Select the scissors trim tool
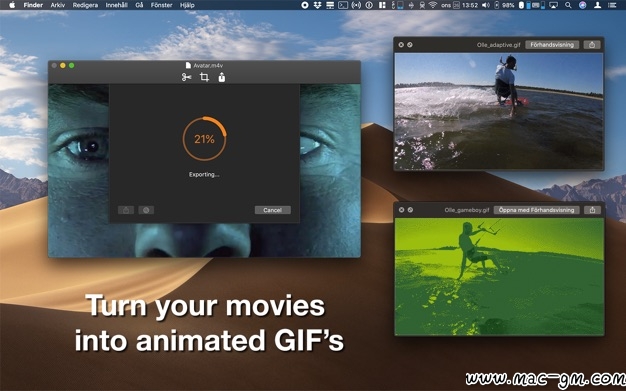The width and height of the screenshot is (626, 391). coord(186,77)
